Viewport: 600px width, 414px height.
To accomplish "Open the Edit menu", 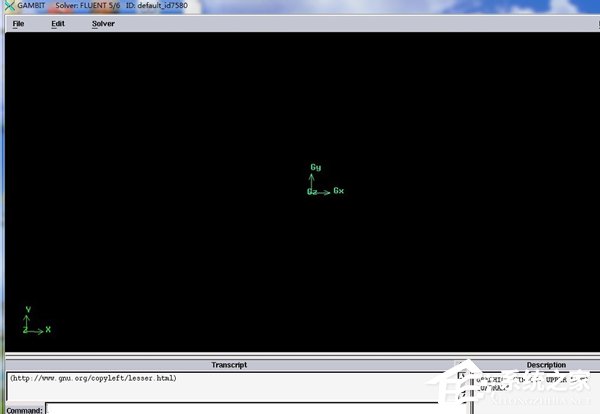I will pos(58,24).
